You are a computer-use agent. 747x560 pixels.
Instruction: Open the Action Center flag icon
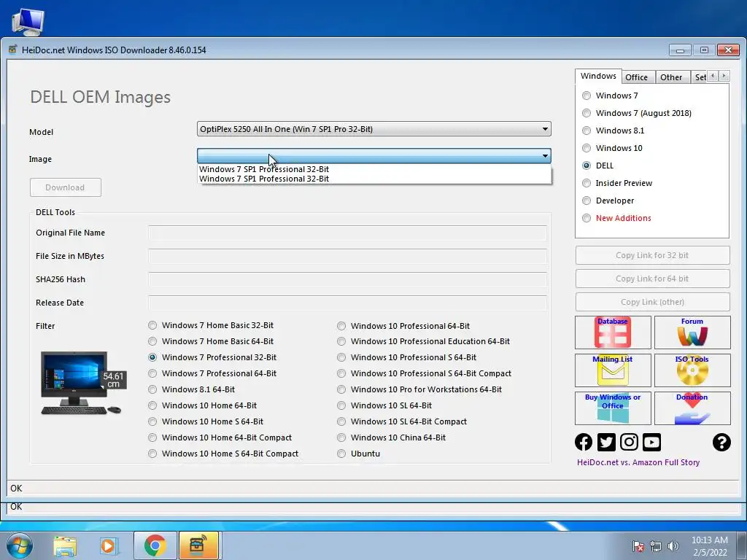click(x=638, y=546)
